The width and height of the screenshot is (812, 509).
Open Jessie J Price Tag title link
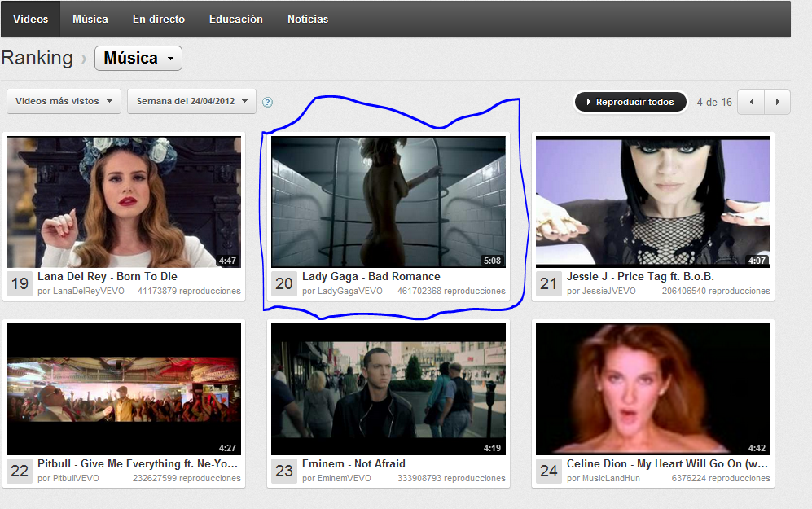click(x=640, y=277)
